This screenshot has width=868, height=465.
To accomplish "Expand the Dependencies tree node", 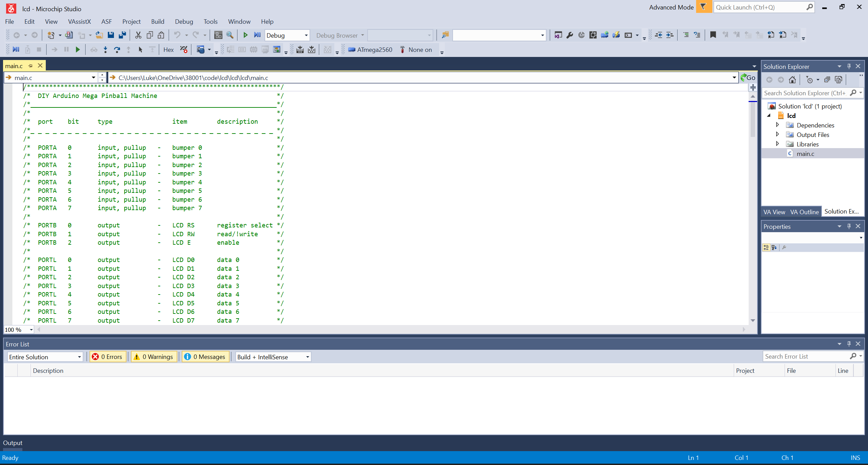I will coord(777,125).
